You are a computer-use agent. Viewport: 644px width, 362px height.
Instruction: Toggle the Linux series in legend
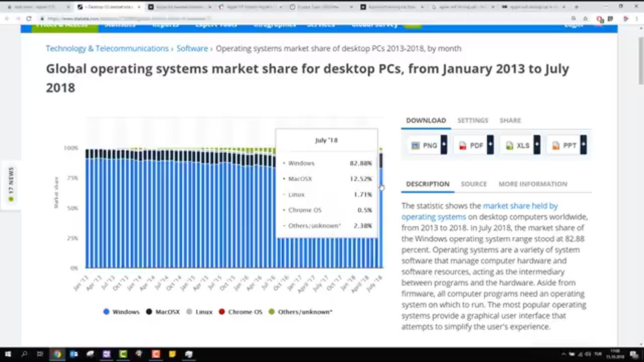(x=199, y=312)
